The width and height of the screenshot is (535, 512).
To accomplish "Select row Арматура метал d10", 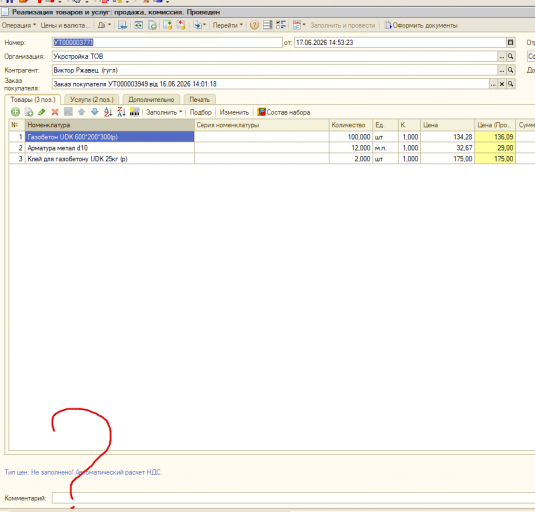I will (x=110, y=148).
